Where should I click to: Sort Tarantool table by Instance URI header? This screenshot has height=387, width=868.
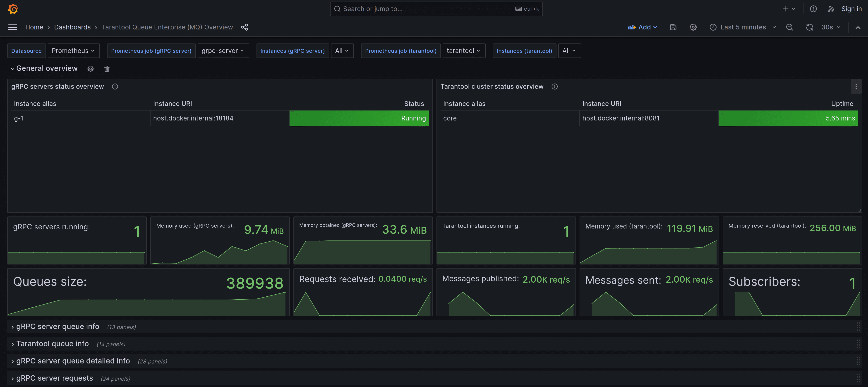coord(602,104)
